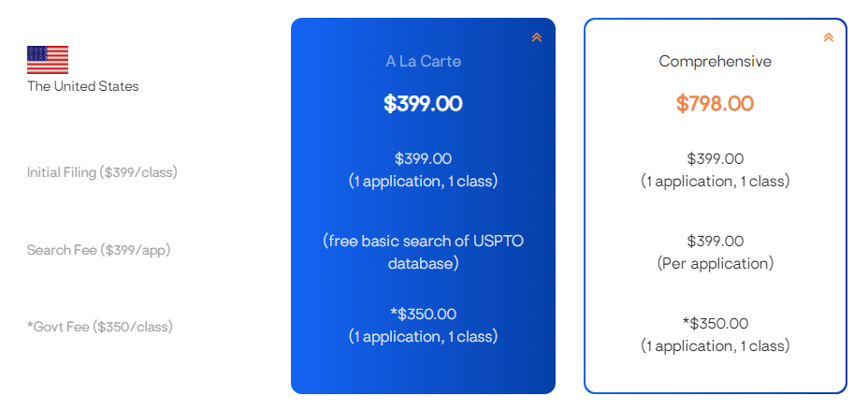The width and height of the screenshot is (868, 411).
Task: Select The United States country label
Action: (x=82, y=86)
